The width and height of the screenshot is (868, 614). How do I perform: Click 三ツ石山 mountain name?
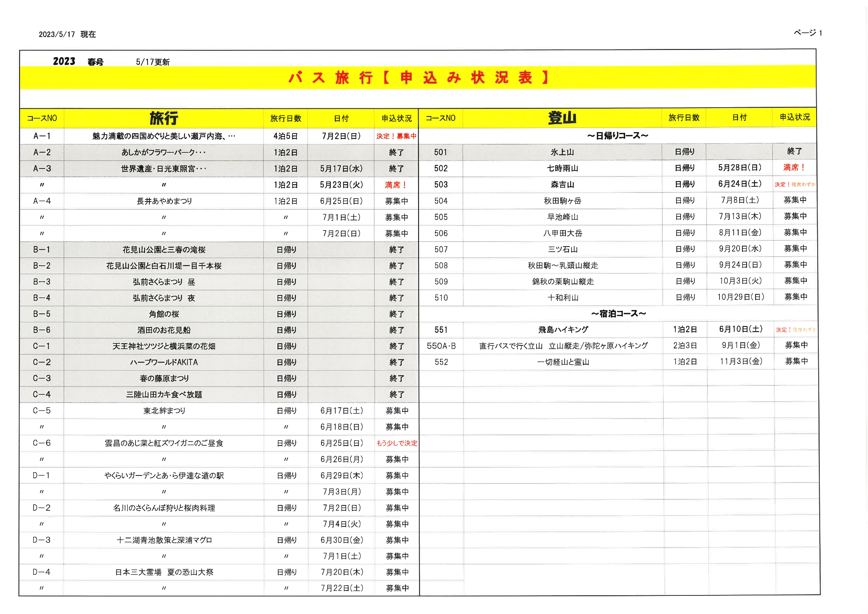(563, 249)
